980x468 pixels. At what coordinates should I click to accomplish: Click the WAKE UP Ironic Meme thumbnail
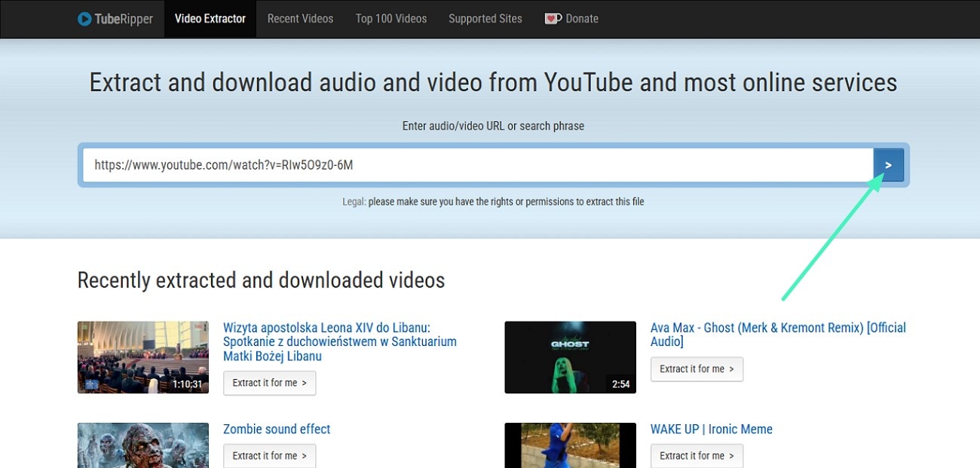(570, 445)
